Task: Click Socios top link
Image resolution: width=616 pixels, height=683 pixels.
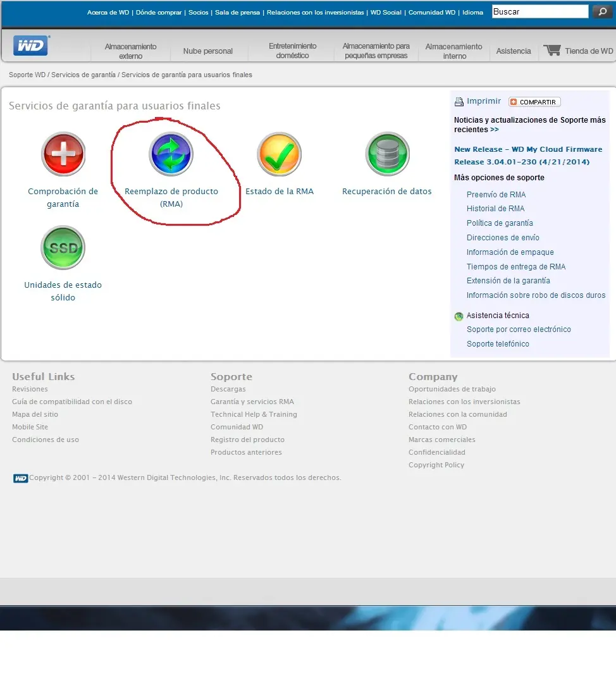Action: pos(198,12)
